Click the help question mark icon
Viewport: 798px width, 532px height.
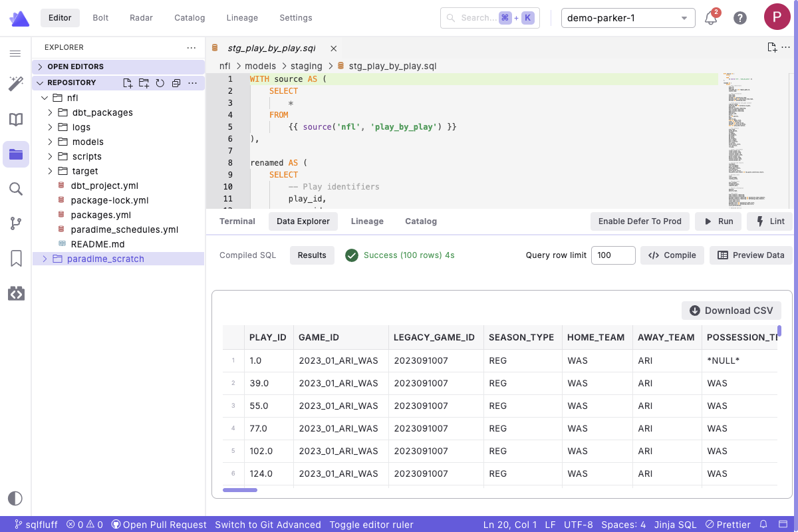point(739,18)
